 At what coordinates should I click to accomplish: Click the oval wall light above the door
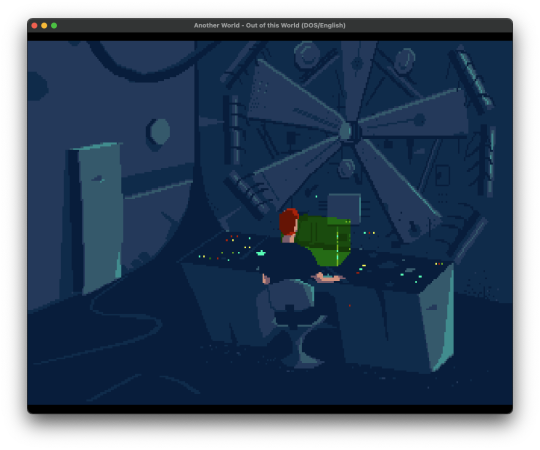point(159,132)
